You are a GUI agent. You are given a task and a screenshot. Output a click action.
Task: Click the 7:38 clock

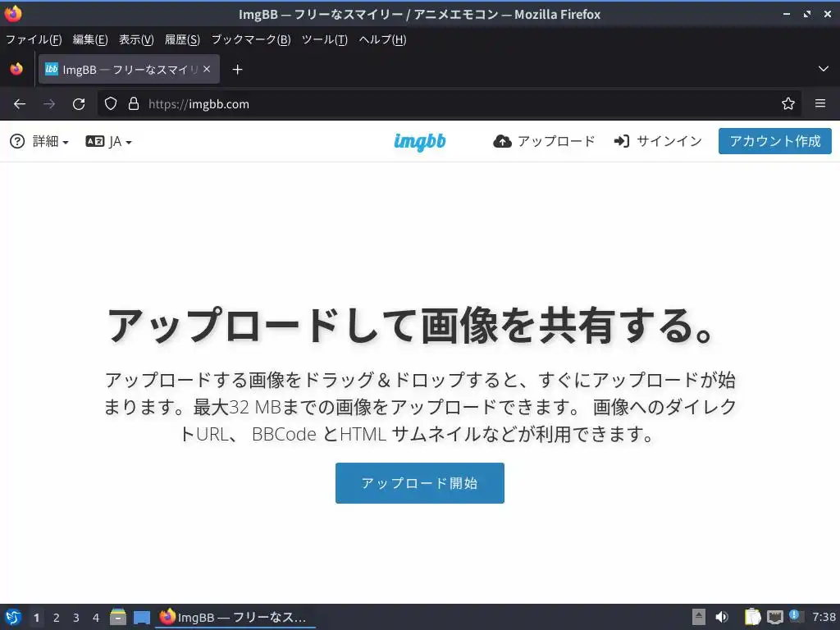tap(824, 617)
